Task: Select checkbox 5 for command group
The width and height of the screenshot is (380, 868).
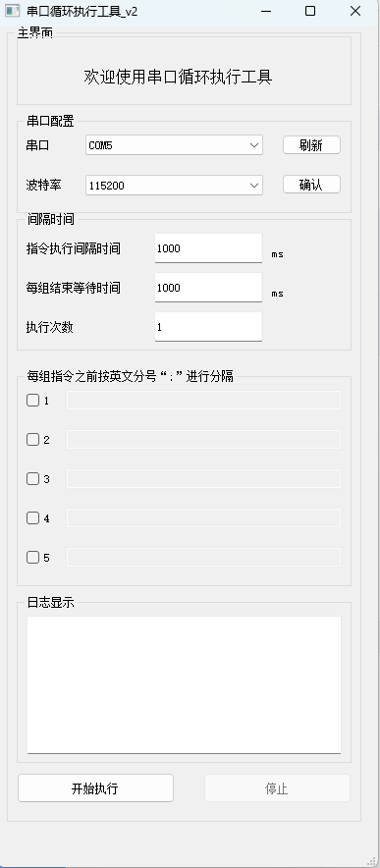Action: (x=32, y=558)
